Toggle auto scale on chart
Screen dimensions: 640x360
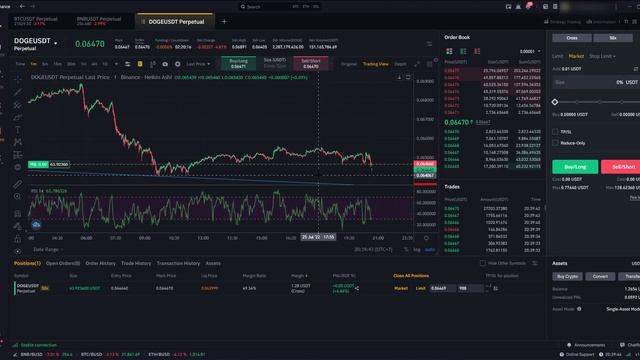tap(430, 249)
